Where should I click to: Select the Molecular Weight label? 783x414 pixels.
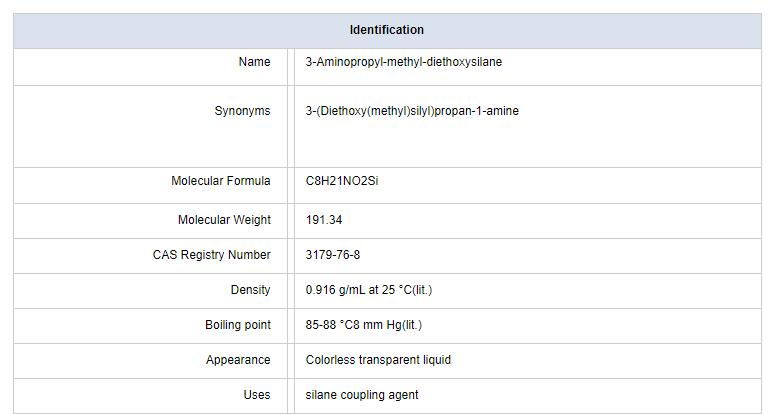click(x=224, y=219)
